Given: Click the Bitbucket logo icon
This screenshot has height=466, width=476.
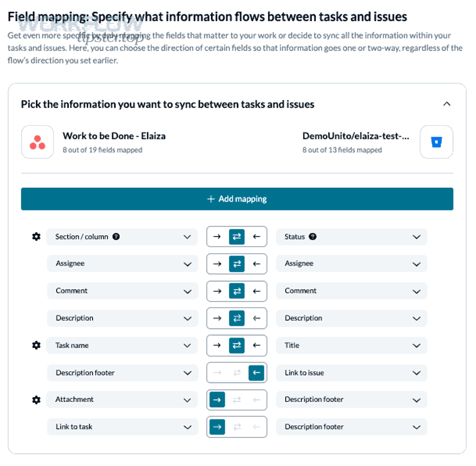Looking at the screenshot, I should pyautogui.click(x=436, y=142).
